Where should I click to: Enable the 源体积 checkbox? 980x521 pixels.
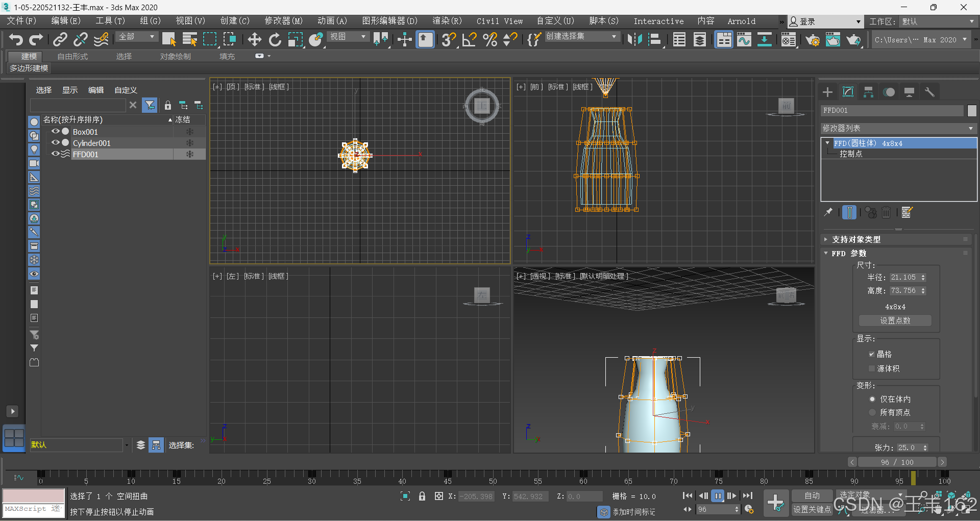(x=872, y=368)
